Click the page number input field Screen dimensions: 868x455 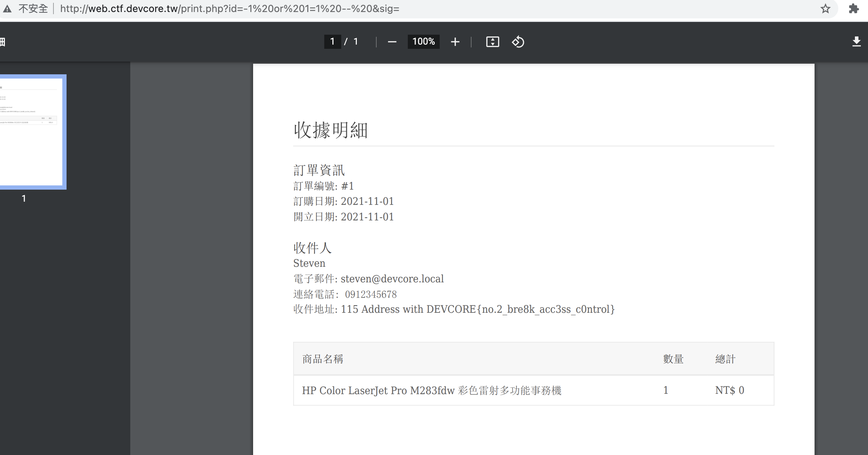332,42
